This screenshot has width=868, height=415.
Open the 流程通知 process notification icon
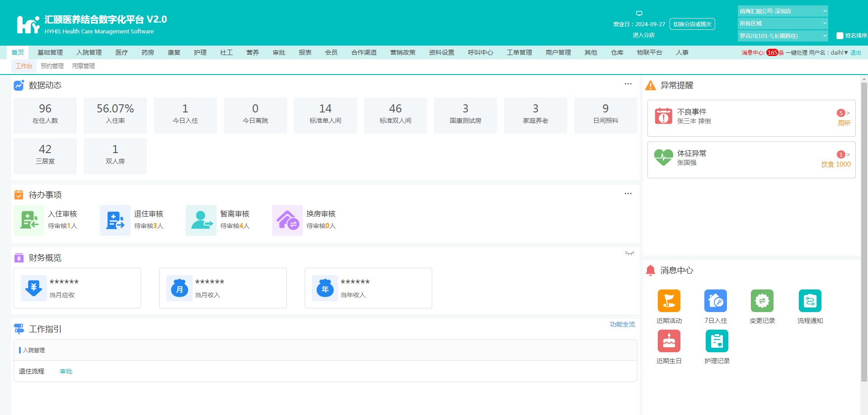pyautogui.click(x=810, y=301)
